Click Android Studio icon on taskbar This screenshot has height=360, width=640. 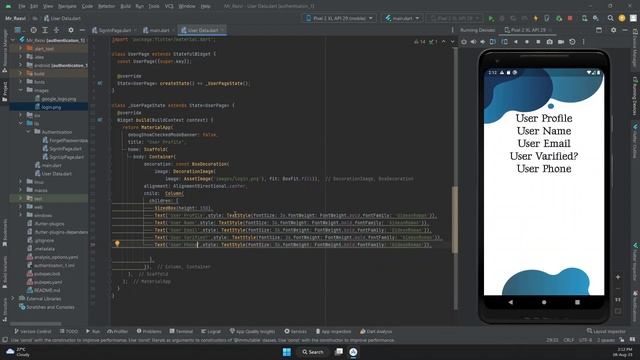tap(353, 352)
